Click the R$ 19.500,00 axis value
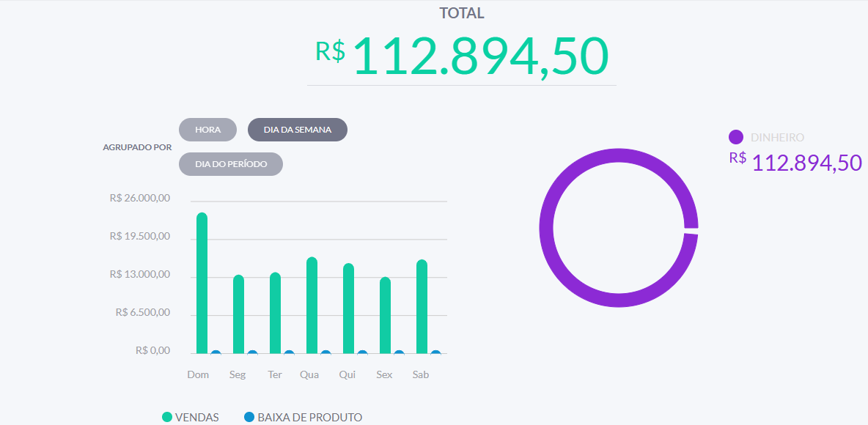The height and width of the screenshot is (425, 868). click(140, 236)
